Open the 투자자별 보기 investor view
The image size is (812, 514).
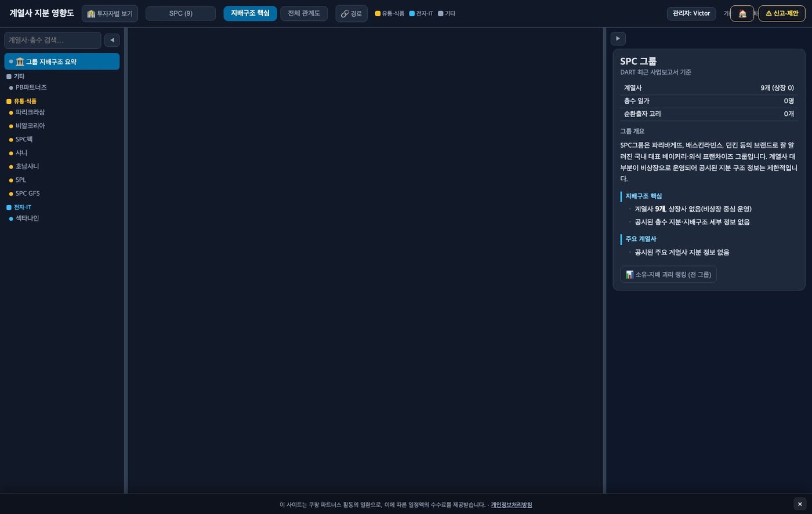click(110, 13)
